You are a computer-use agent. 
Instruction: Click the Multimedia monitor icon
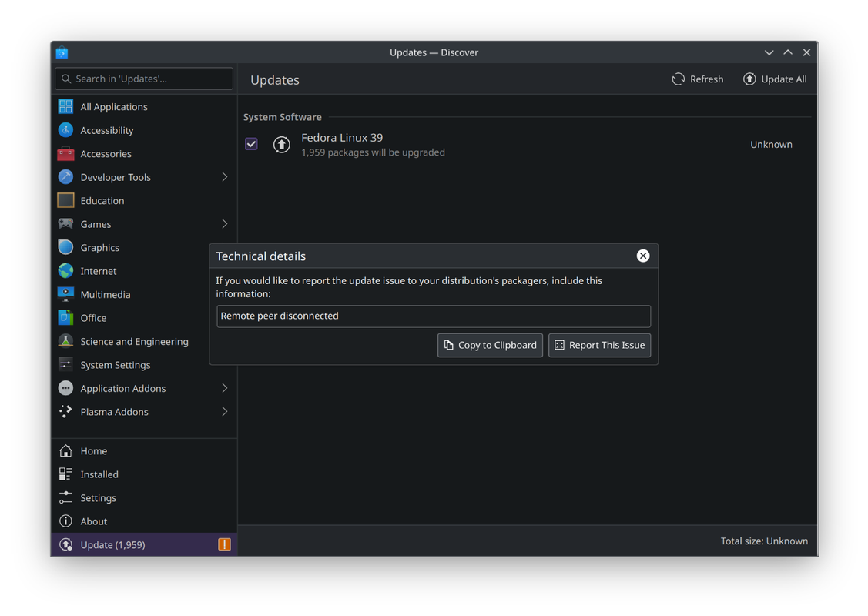click(x=65, y=294)
